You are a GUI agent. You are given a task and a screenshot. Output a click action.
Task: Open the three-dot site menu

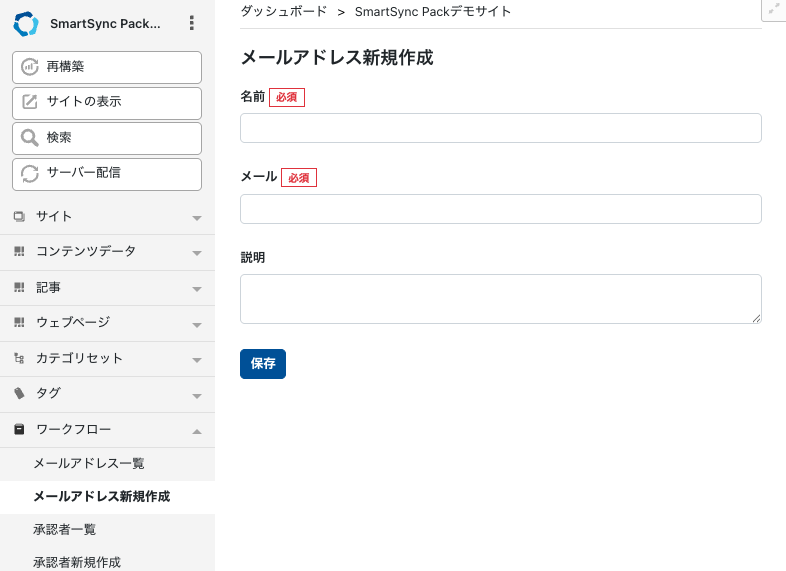[192, 24]
